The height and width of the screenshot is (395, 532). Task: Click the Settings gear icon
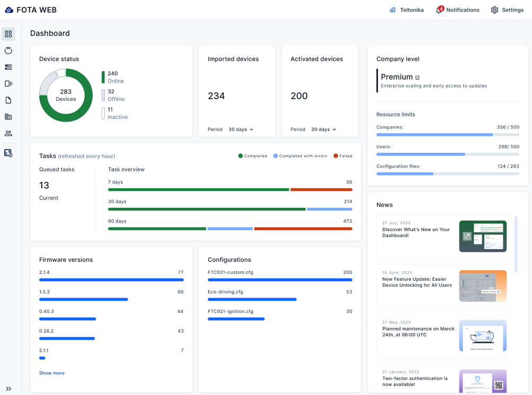494,10
